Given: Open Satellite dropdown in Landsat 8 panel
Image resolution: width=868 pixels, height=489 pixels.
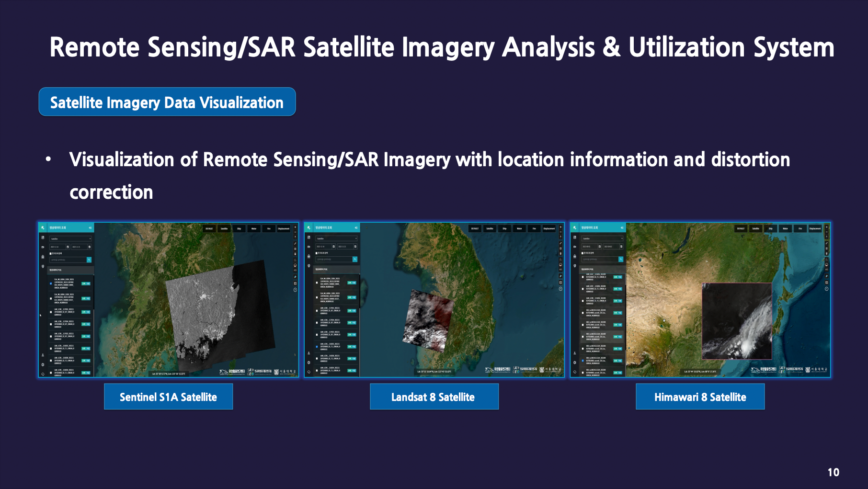Looking at the screenshot, I should click(336, 239).
